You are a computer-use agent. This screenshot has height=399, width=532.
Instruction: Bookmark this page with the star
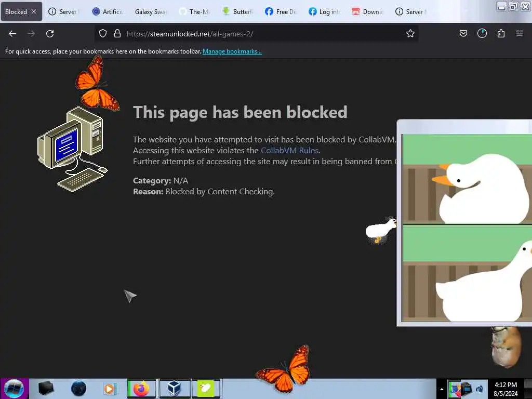tap(410, 34)
